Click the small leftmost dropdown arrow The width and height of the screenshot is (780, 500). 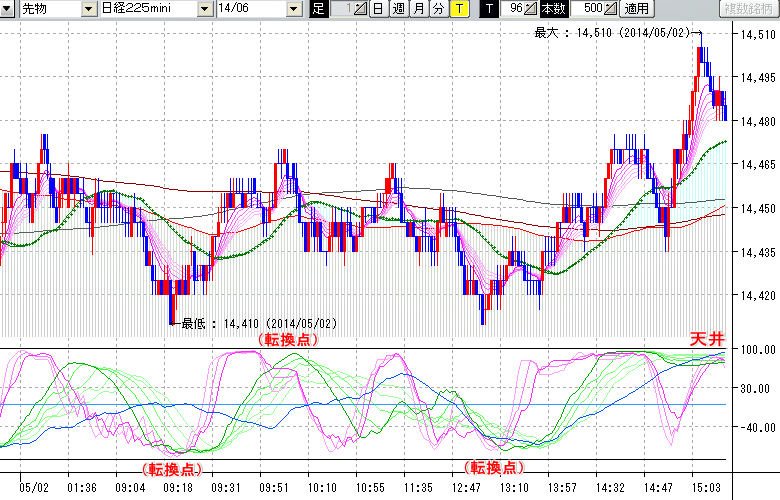point(8,9)
